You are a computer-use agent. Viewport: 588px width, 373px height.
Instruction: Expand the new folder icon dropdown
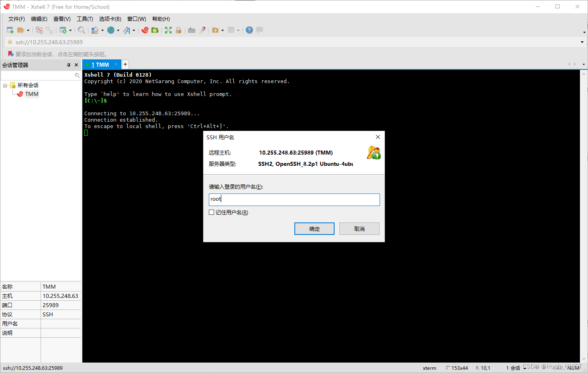(222, 31)
